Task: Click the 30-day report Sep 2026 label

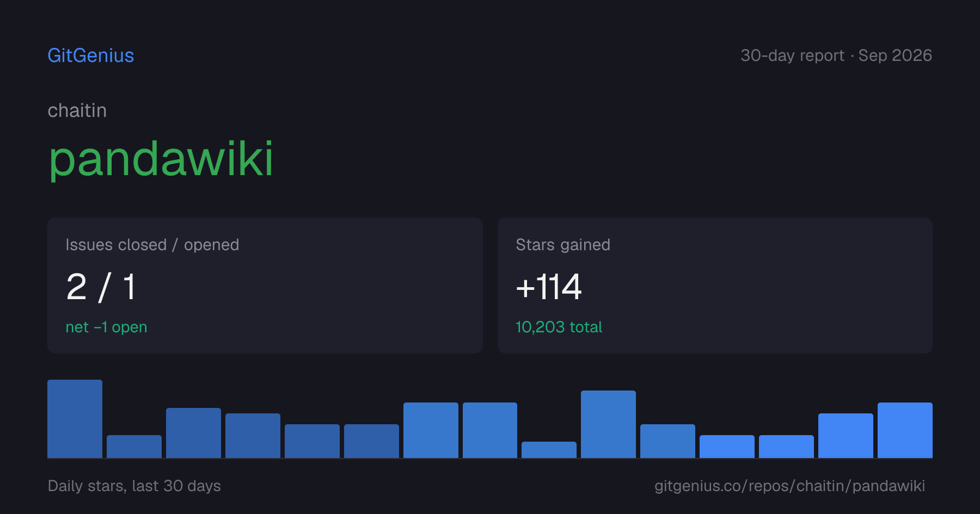Action: tap(836, 55)
